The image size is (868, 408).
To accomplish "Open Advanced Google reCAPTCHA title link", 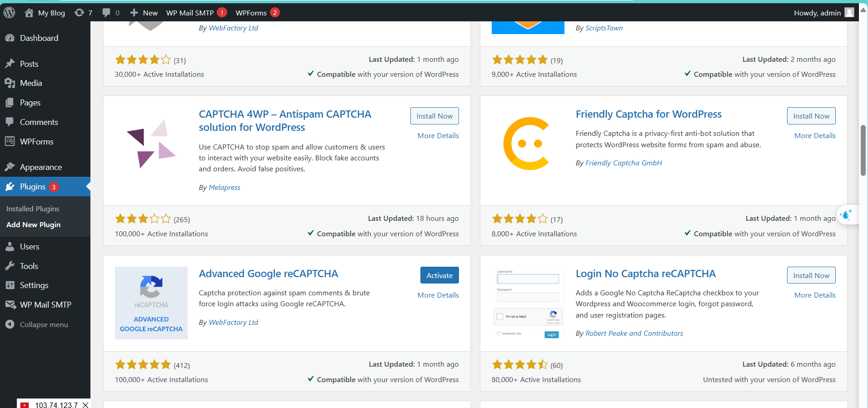I will 268,274.
